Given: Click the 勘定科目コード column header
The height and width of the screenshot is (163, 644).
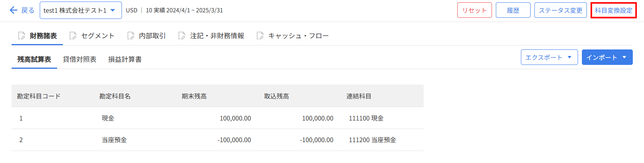Looking at the screenshot, I should (39, 96).
